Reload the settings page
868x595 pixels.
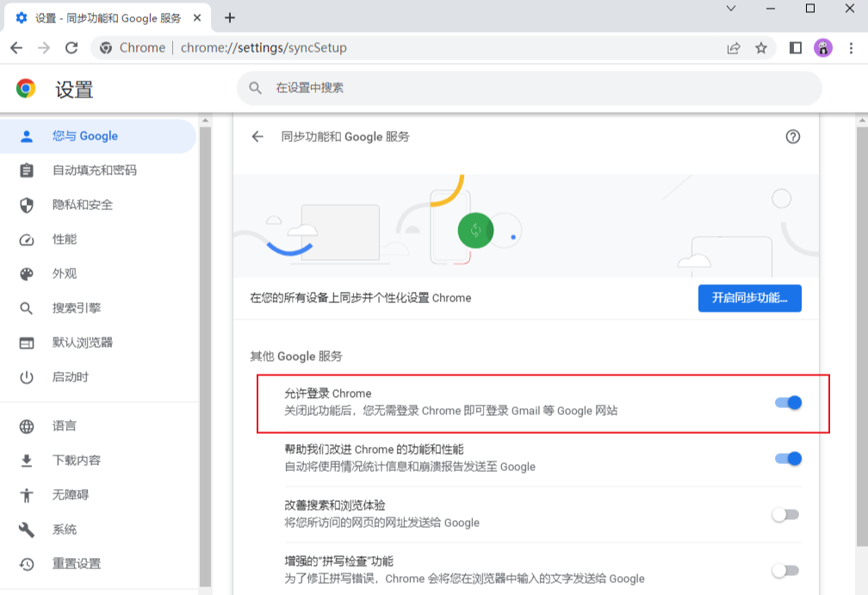[x=71, y=48]
